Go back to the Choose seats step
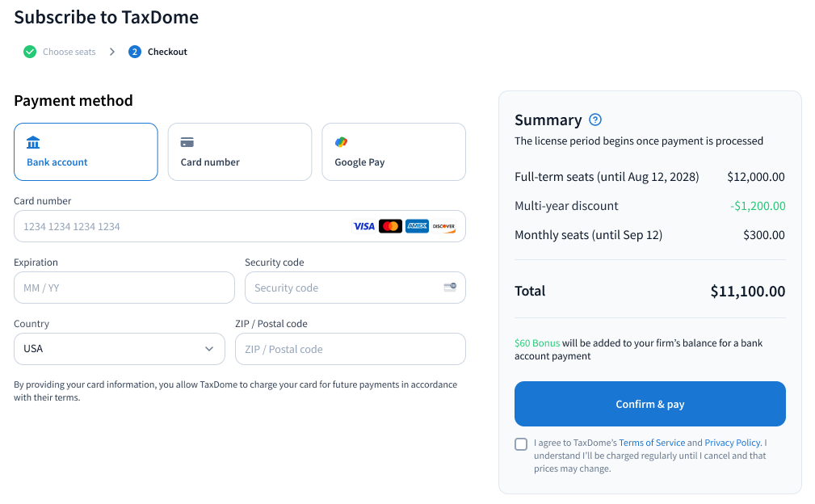Screen dimensions: 815x504 (x=69, y=52)
